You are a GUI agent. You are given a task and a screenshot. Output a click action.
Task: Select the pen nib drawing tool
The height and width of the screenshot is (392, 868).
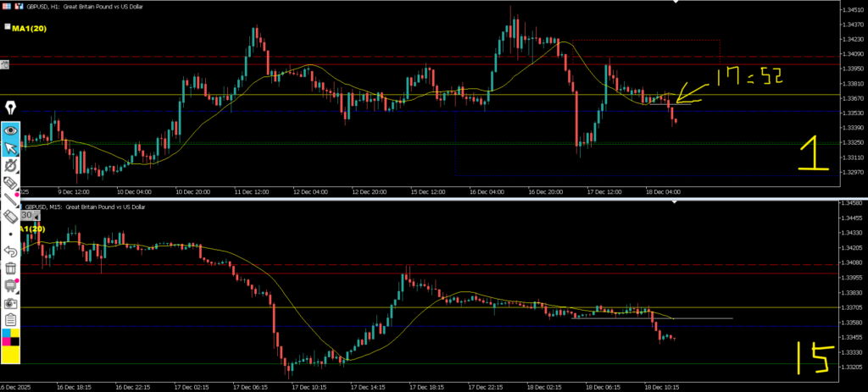(x=11, y=108)
